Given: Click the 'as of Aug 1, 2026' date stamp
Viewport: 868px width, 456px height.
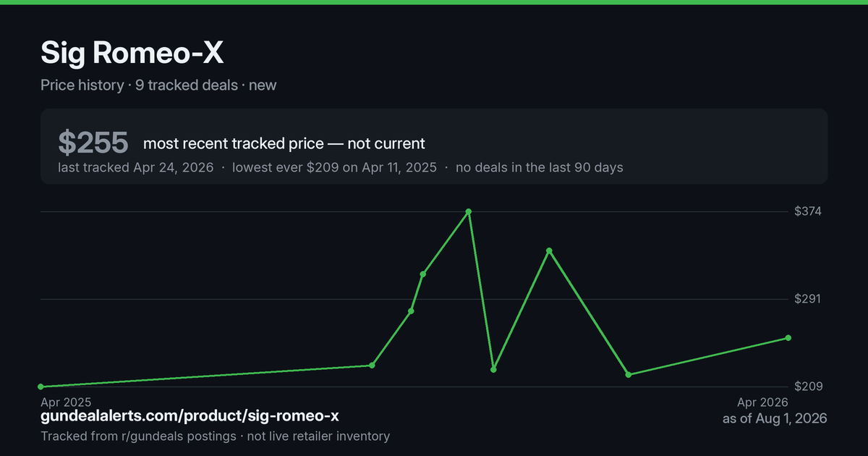Looking at the screenshot, I should pos(775,418).
